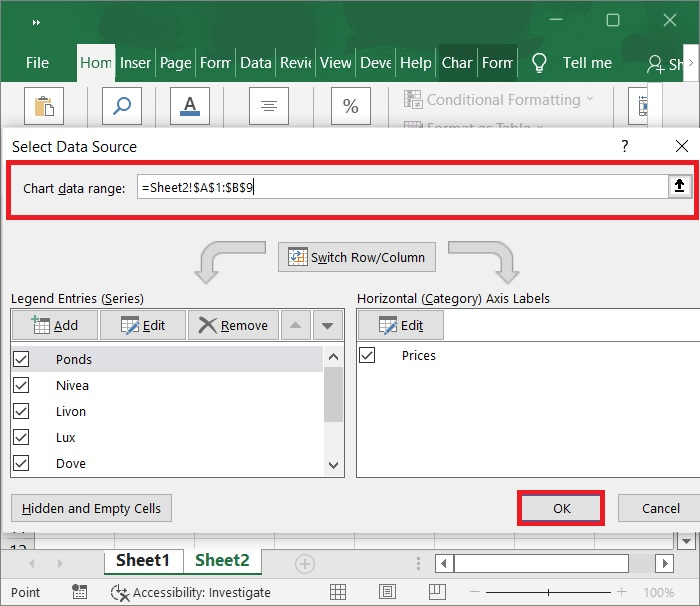The image size is (700, 606).
Task: Switch to the Sheet1 tab
Action: (x=143, y=561)
